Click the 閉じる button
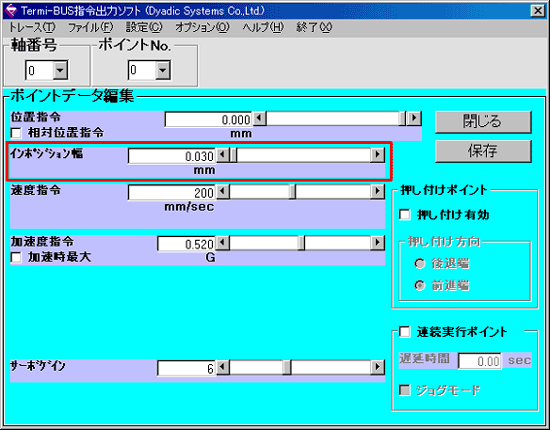 (483, 122)
